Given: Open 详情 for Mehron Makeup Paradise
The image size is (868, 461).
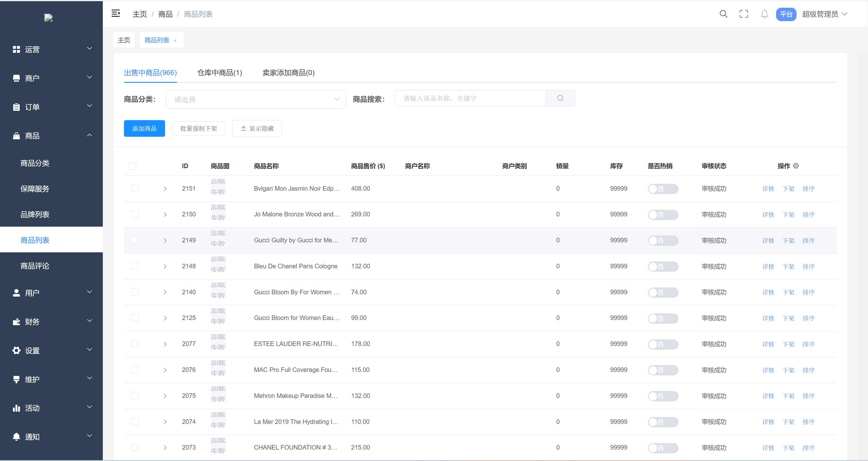Looking at the screenshot, I should pos(768,396).
